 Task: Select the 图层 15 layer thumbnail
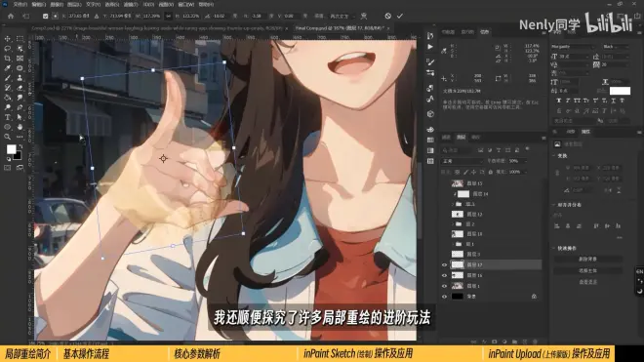point(457,183)
